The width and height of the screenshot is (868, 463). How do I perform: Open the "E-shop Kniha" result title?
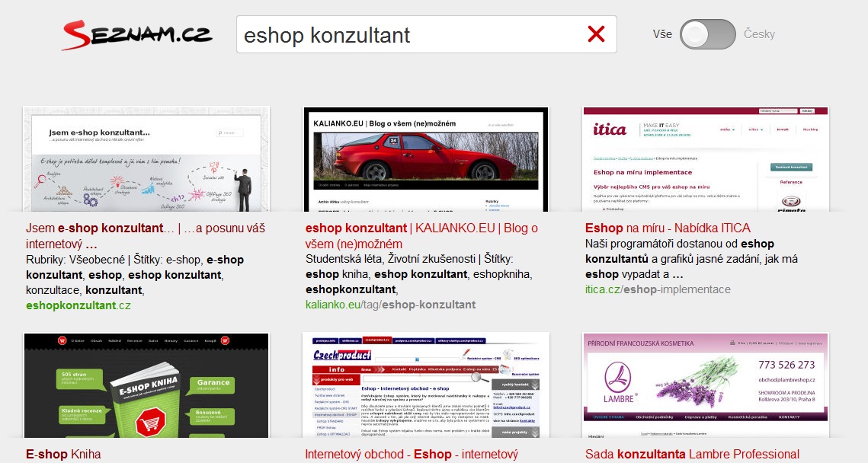(x=63, y=455)
